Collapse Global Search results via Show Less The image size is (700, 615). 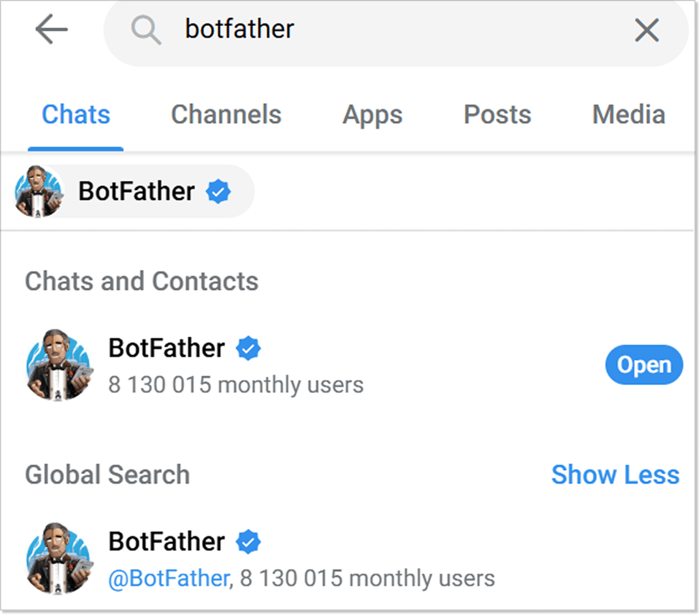pyautogui.click(x=615, y=474)
